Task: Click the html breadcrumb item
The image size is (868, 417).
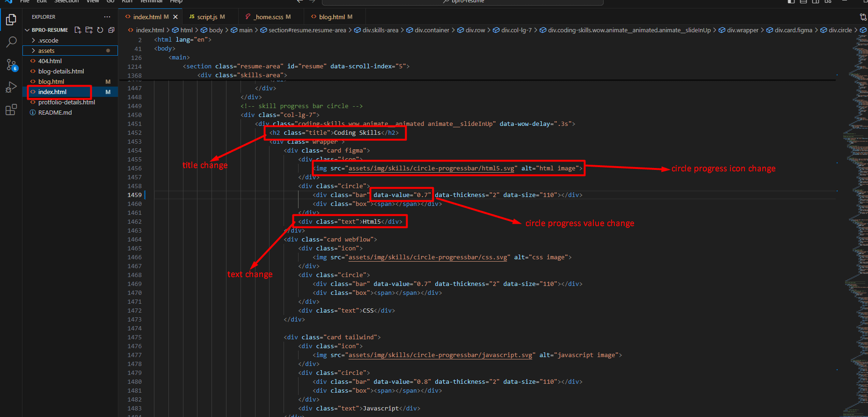Action: pyautogui.click(x=182, y=30)
